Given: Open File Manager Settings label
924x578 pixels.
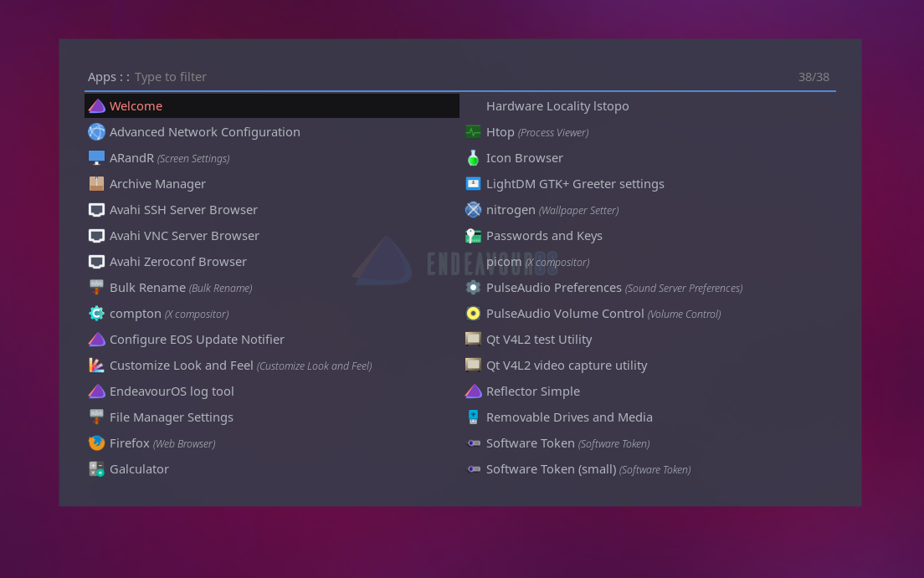Looking at the screenshot, I should 172,417.
